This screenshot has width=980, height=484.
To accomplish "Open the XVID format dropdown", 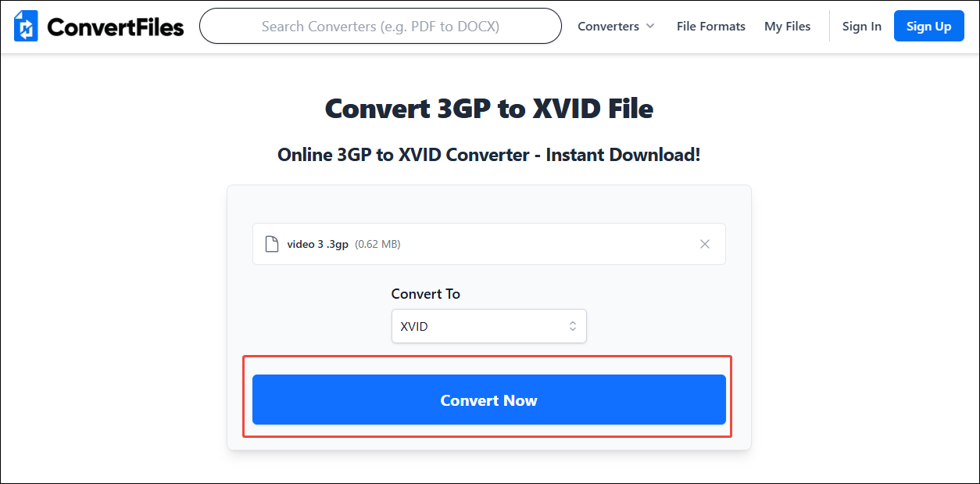I will pos(488,326).
